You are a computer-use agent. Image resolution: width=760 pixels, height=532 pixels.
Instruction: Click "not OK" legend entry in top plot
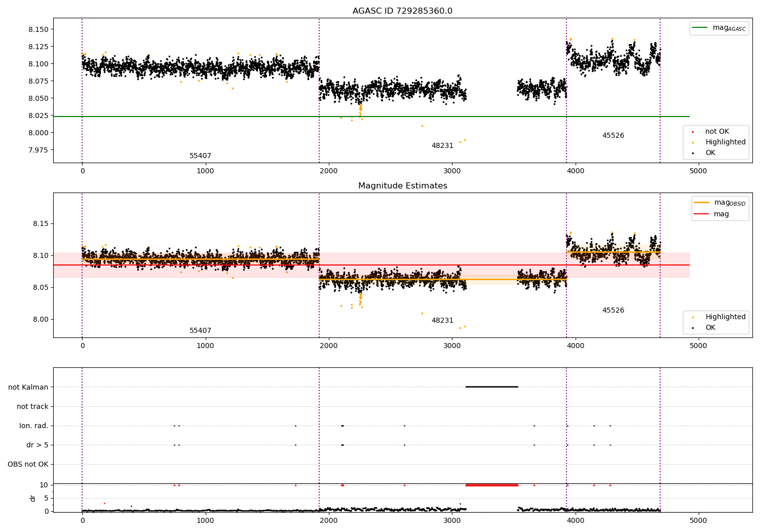pyautogui.click(x=716, y=132)
